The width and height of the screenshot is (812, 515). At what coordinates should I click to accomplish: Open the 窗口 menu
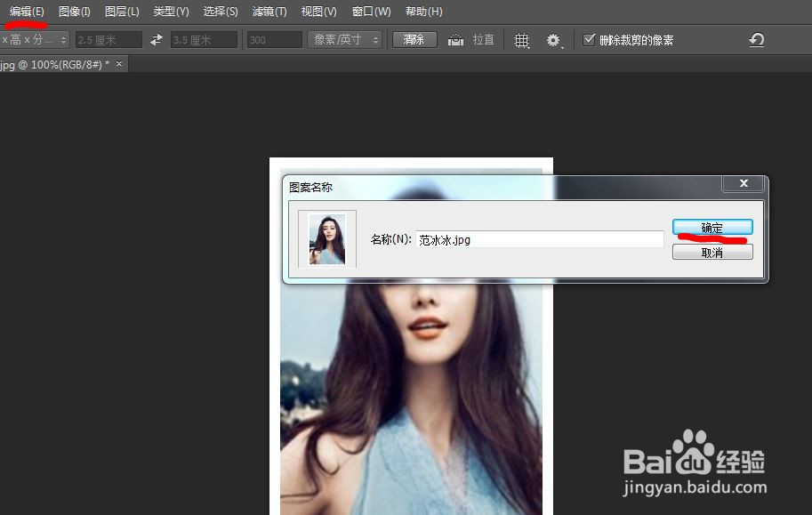click(370, 12)
